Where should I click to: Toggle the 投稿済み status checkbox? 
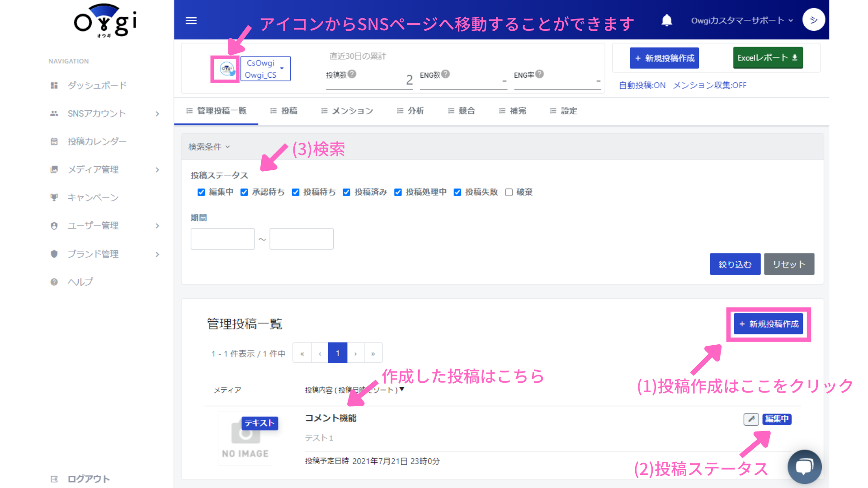pos(347,192)
